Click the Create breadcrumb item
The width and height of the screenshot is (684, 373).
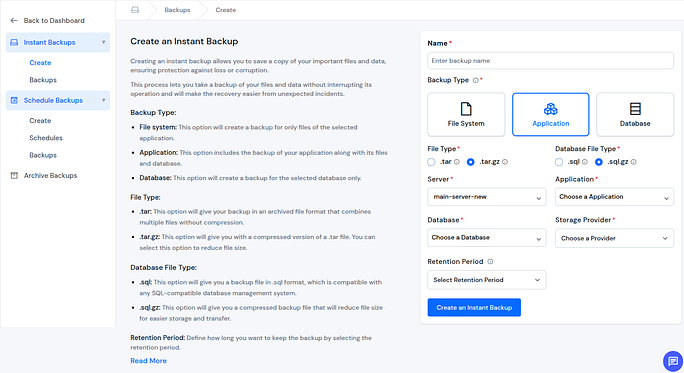[226, 10]
